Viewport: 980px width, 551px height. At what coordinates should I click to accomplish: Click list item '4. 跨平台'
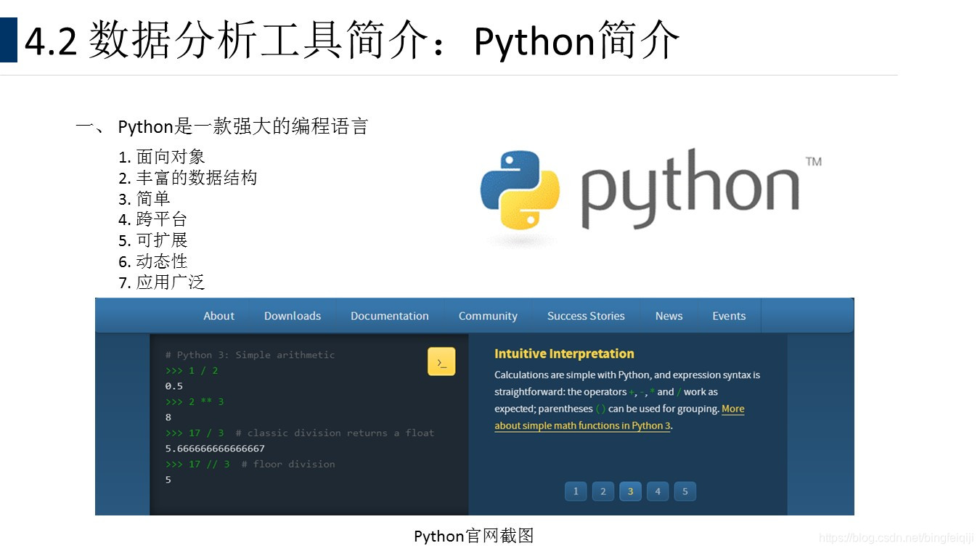[x=153, y=219]
